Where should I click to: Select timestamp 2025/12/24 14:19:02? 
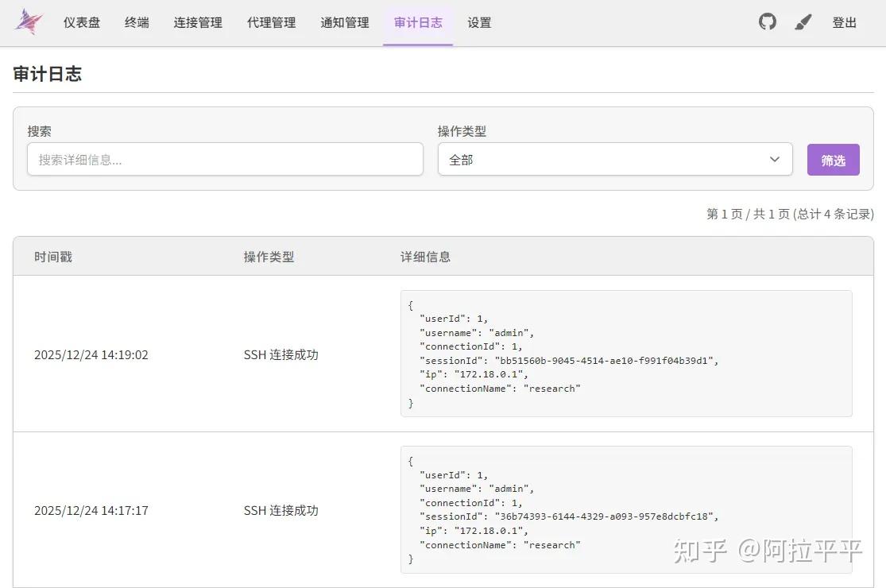click(x=91, y=354)
